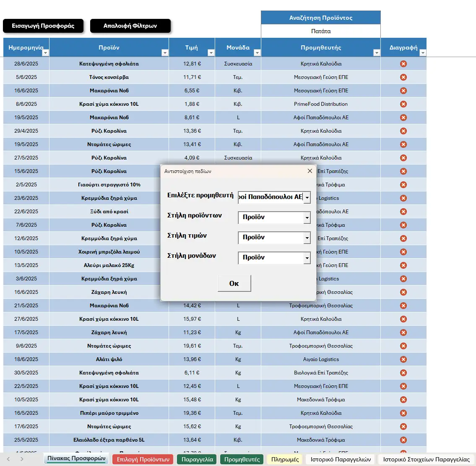Switch to the Επιλογή Προϊόντων sheet tab
This screenshot has height=466, width=476.
[x=143, y=459]
